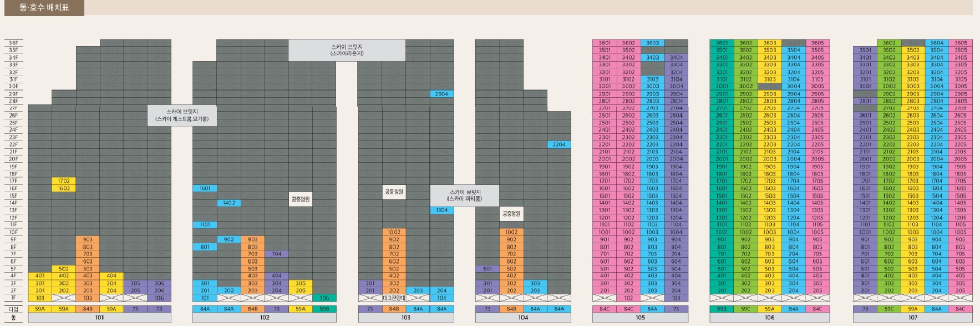Click unit 1602 in building 101

(x=64, y=188)
